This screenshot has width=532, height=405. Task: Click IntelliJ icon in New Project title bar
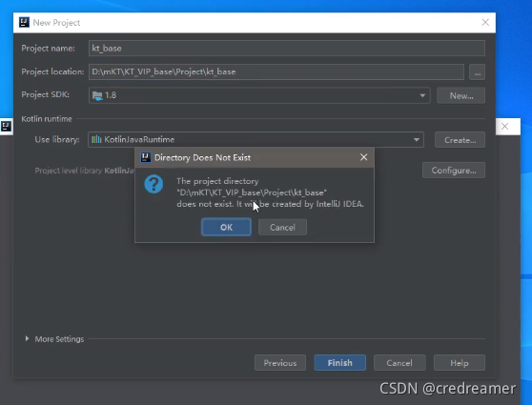click(24, 22)
